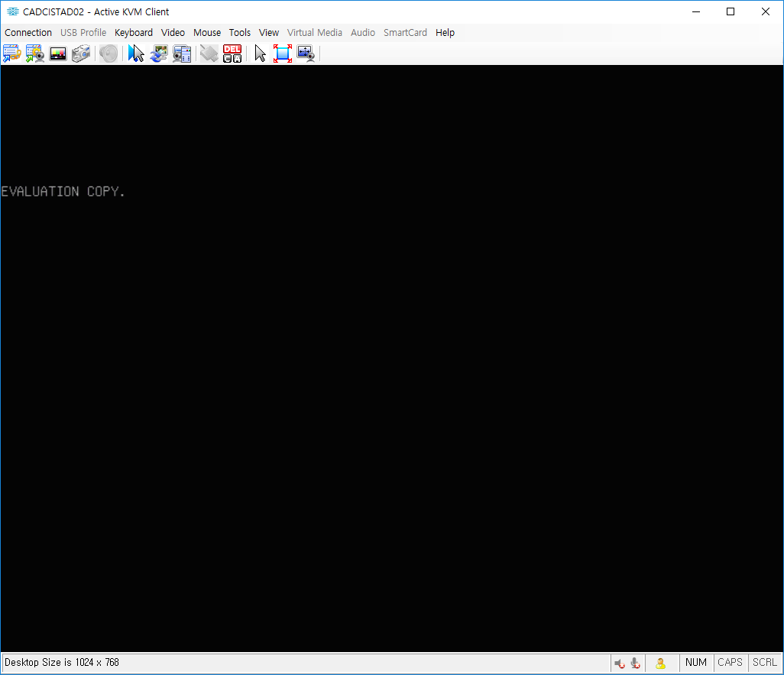This screenshot has width=784, height=675.
Task: Send Ctrl+Alt+Del using DEL icon
Action: click(232, 53)
